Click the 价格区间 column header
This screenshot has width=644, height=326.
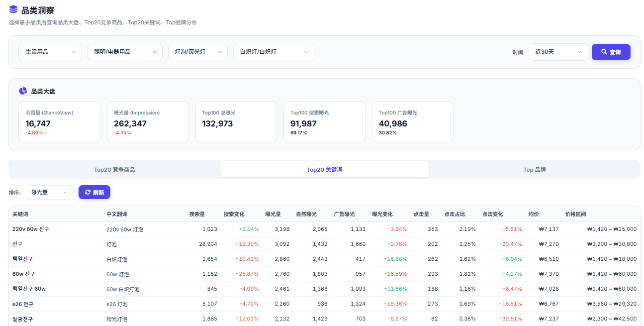tap(576, 214)
